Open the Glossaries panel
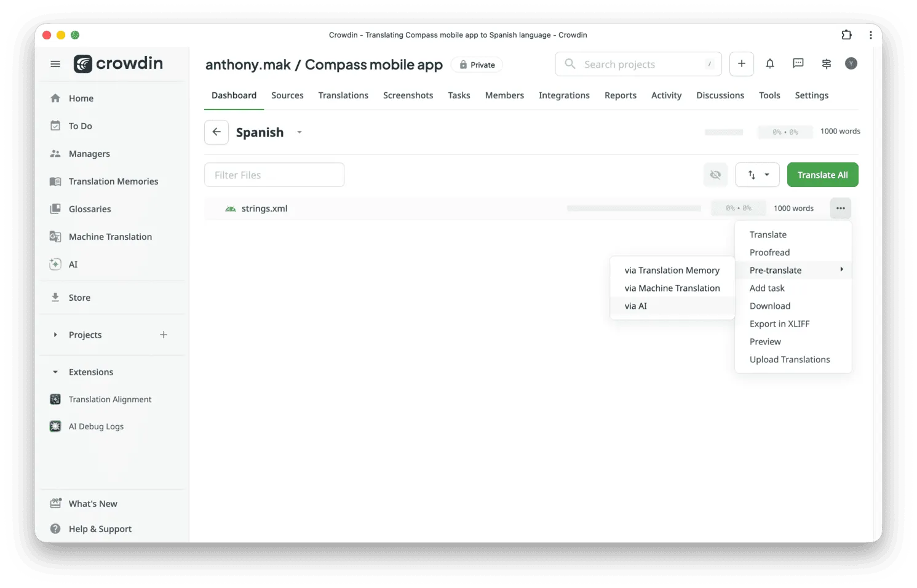The image size is (917, 588). [x=90, y=209]
